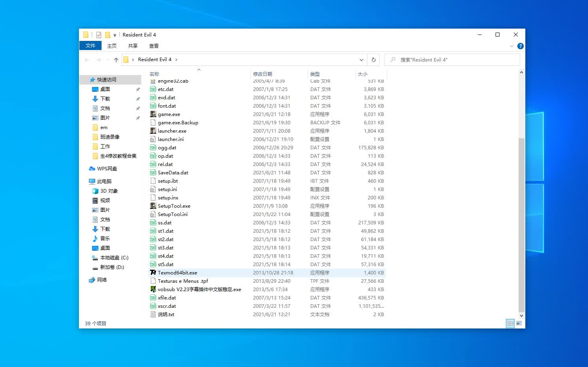Select 此电脑 in navigation pane
The image size is (588, 367).
(x=104, y=181)
